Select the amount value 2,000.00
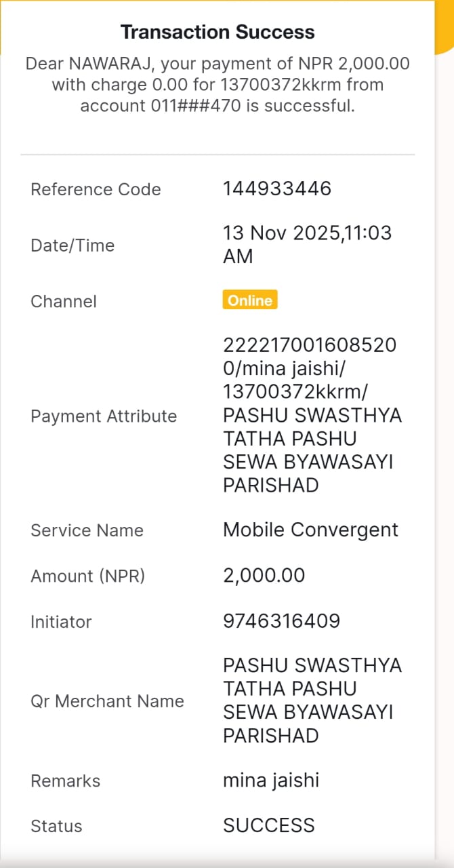454x868 pixels. [264, 575]
